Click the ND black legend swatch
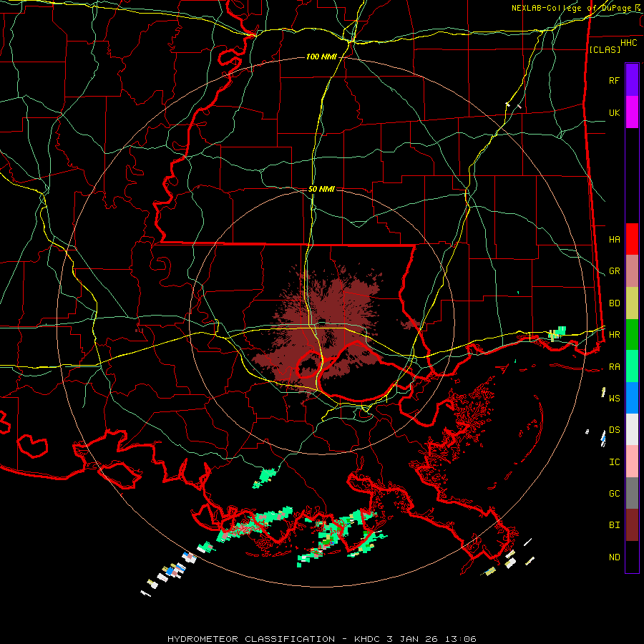644x644 pixels. coord(632,557)
